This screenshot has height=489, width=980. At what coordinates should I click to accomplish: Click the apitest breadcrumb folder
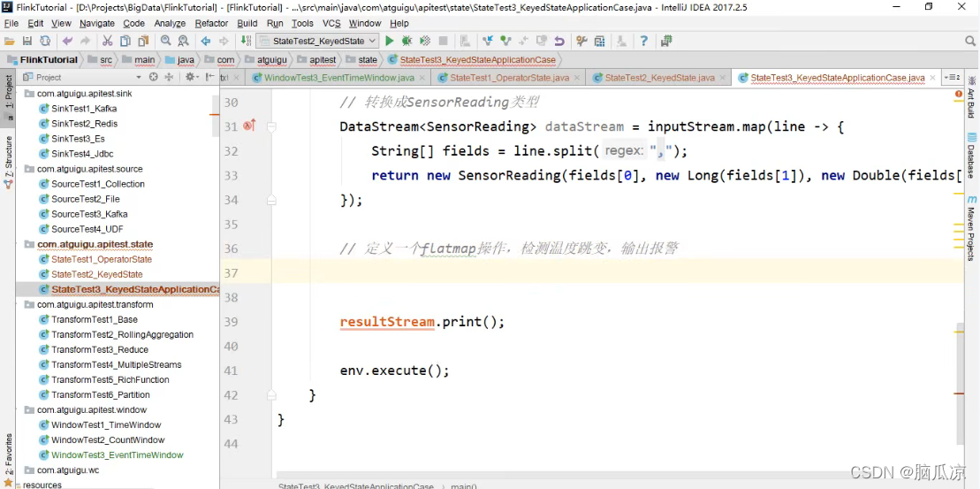317,60
